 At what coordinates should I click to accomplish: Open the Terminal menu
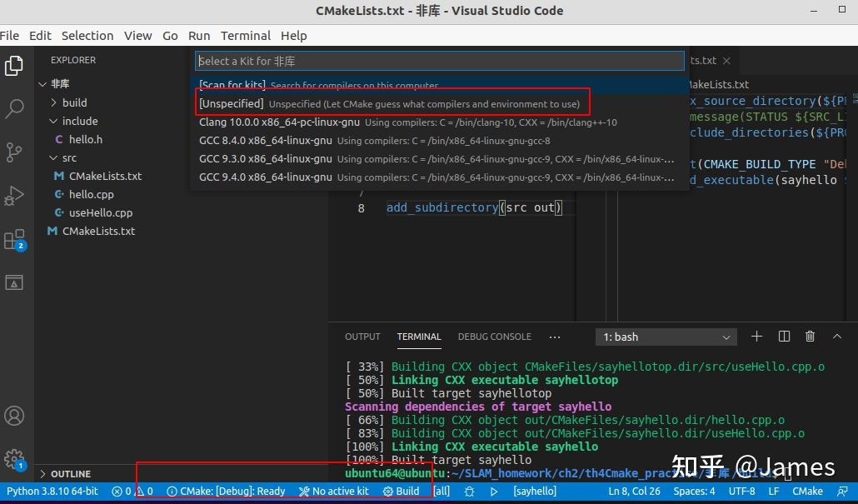(x=245, y=35)
